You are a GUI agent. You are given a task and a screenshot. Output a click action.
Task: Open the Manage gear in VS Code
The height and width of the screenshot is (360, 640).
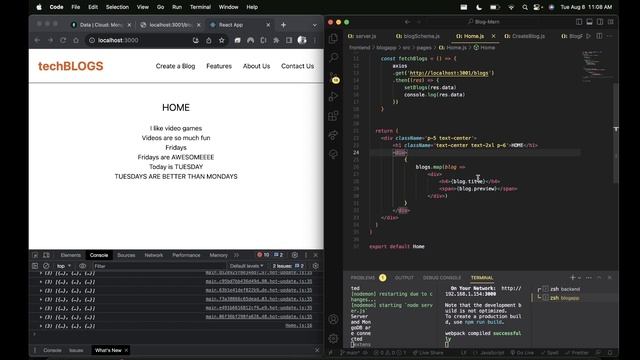[x=333, y=338]
